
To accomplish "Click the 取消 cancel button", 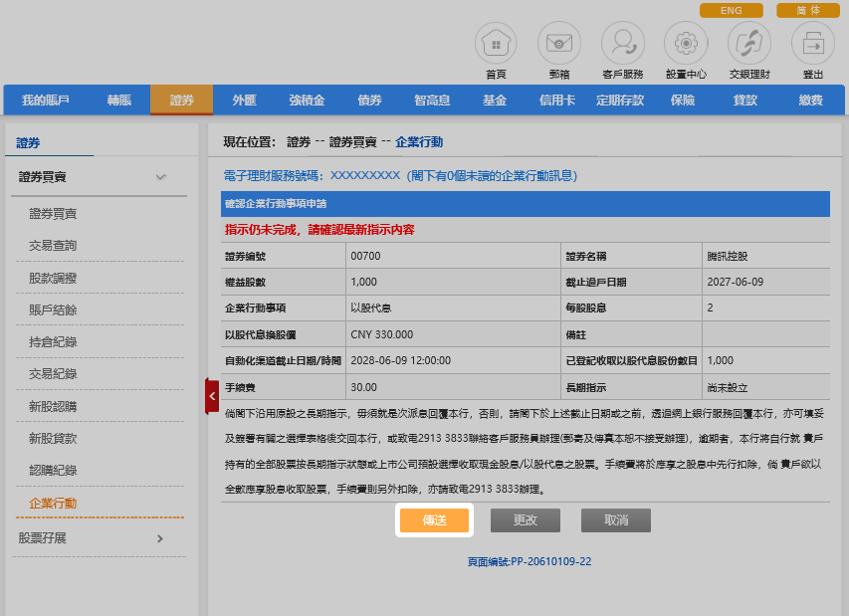I will [616, 520].
